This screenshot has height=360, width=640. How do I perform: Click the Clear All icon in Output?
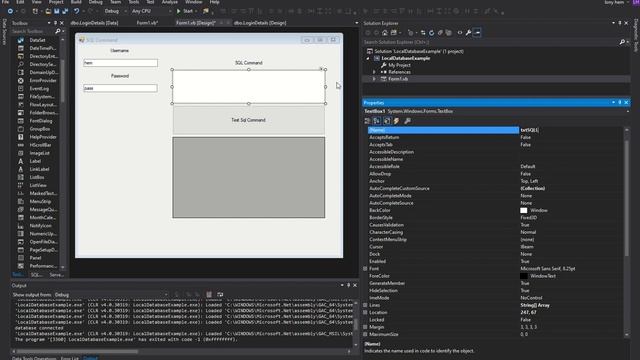point(209,294)
